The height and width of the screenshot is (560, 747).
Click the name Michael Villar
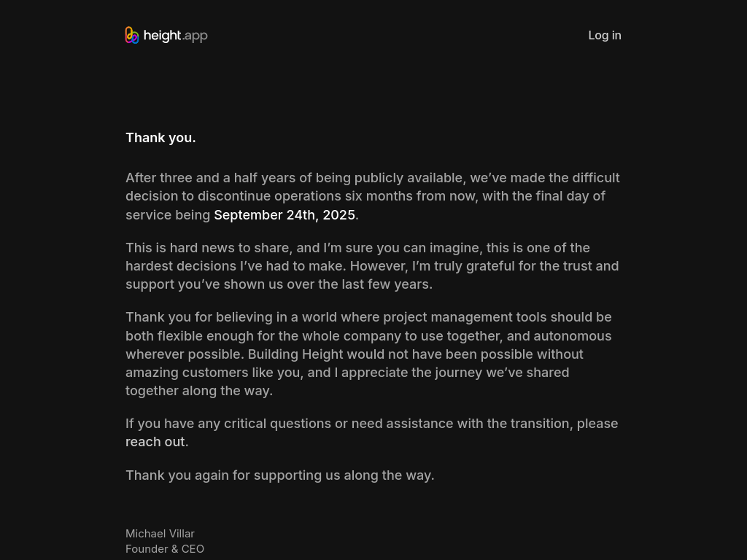tap(160, 534)
